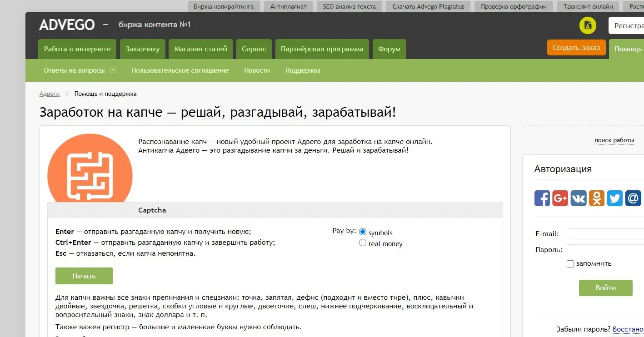The image size is (644, 337).
Task: Click the 'Восстановить' password recovery link
Action: (x=628, y=329)
